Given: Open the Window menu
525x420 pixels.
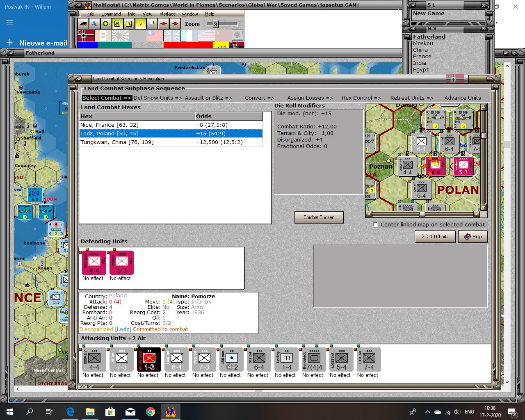Looking at the screenshot, I should pyautogui.click(x=190, y=14).
